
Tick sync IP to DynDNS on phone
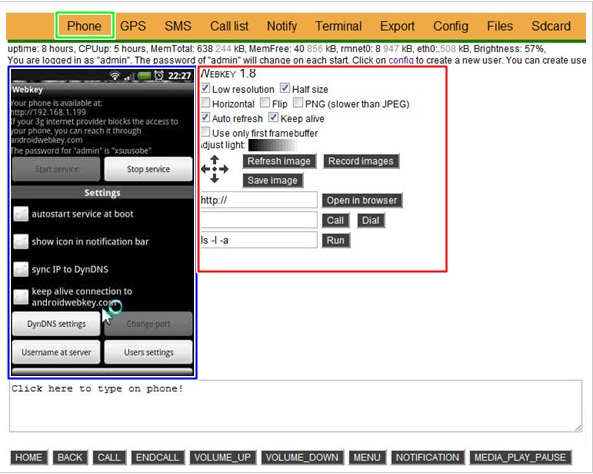click(21, 269)
